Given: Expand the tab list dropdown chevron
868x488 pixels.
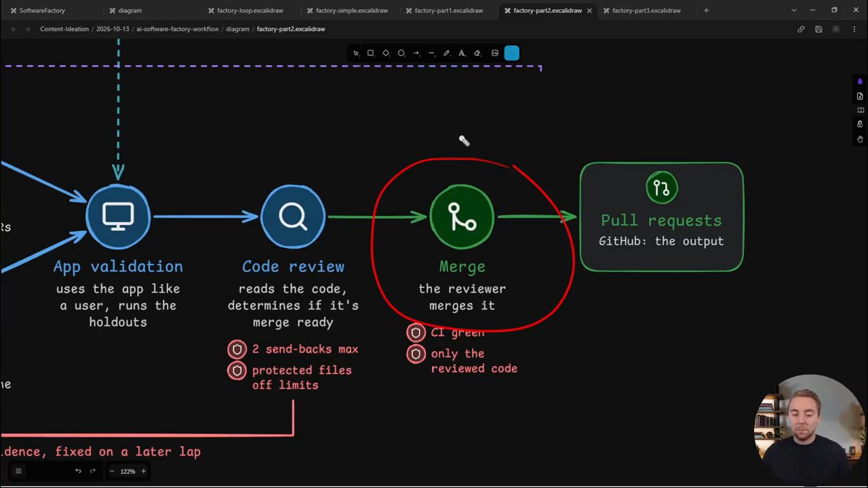Looking at the screenshot, I should pyautogui.click(x=794, y=10).
